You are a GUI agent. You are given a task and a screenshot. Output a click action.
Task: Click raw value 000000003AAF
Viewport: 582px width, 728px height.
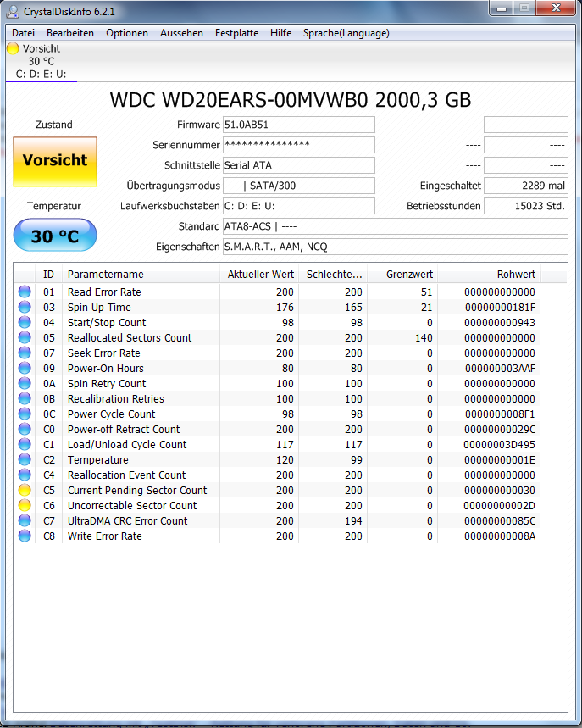pos(500,368)
